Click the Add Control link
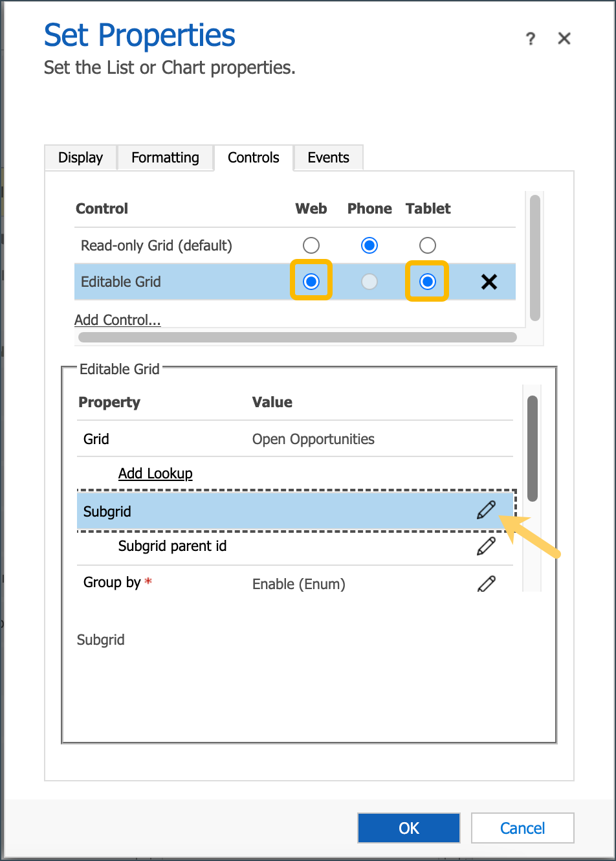 click(x=118, y=320)
